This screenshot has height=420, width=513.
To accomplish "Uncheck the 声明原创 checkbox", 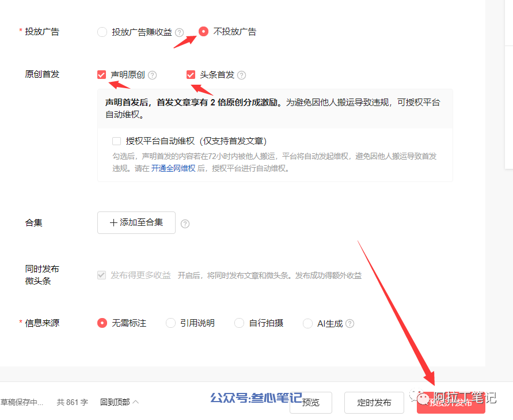I will click(x=102, y=75).
